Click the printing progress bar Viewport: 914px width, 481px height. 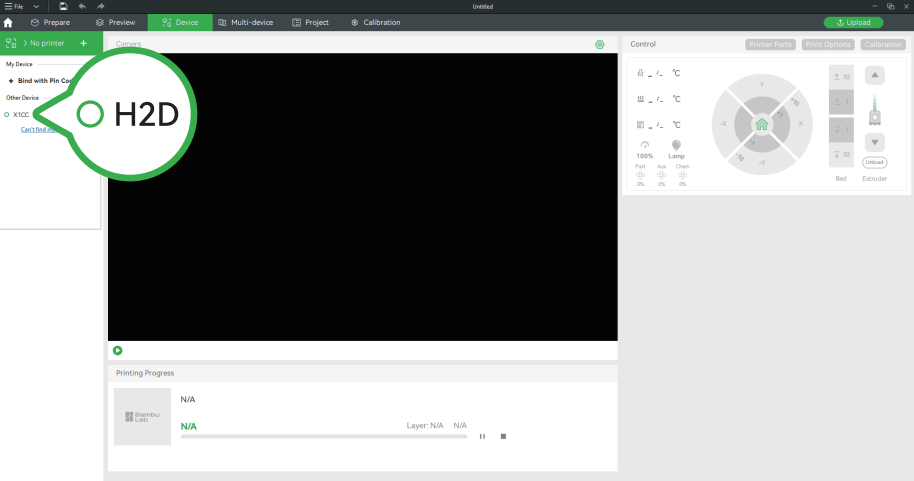pos(324,436)
